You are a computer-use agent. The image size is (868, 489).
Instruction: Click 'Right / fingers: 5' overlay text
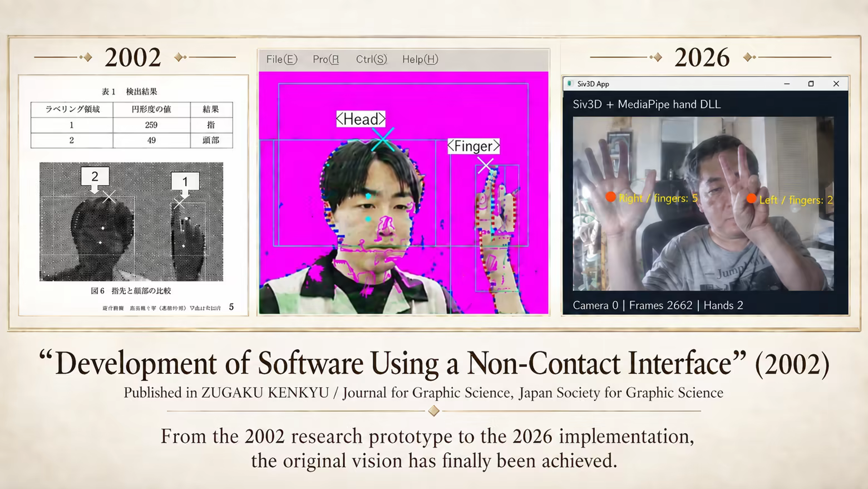tap(658, 198)
